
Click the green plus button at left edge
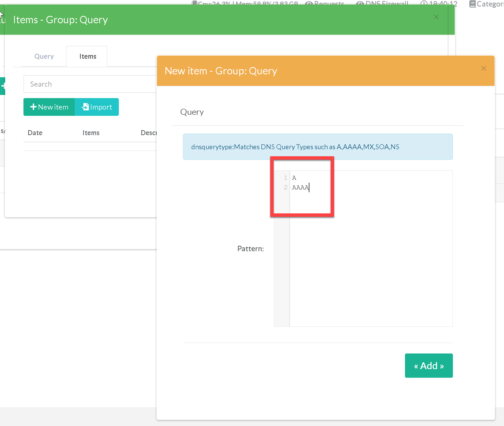[x=3, y=86]
